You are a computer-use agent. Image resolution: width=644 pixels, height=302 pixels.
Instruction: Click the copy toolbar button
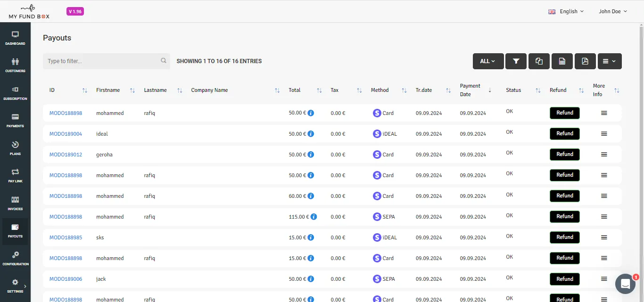(x=539, y=61)
